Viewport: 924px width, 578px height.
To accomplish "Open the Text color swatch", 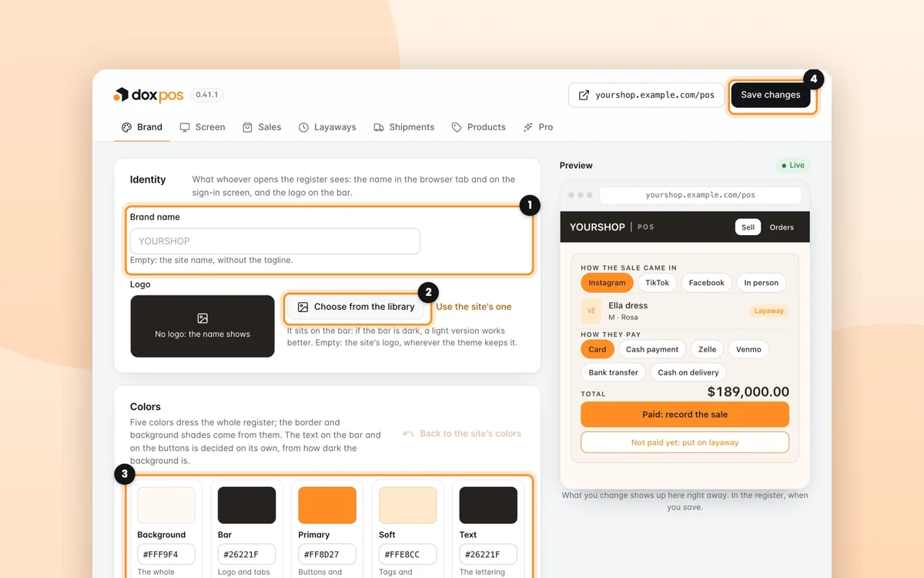I will [x=488, y=506].
